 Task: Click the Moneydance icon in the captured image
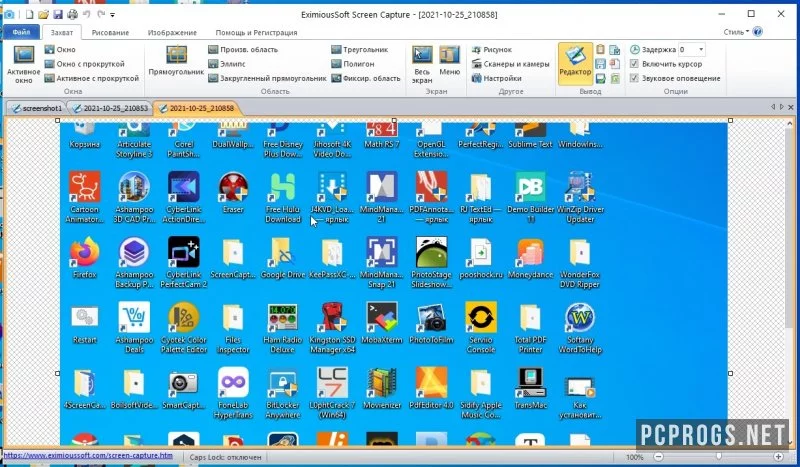click(x=531, y=253)
